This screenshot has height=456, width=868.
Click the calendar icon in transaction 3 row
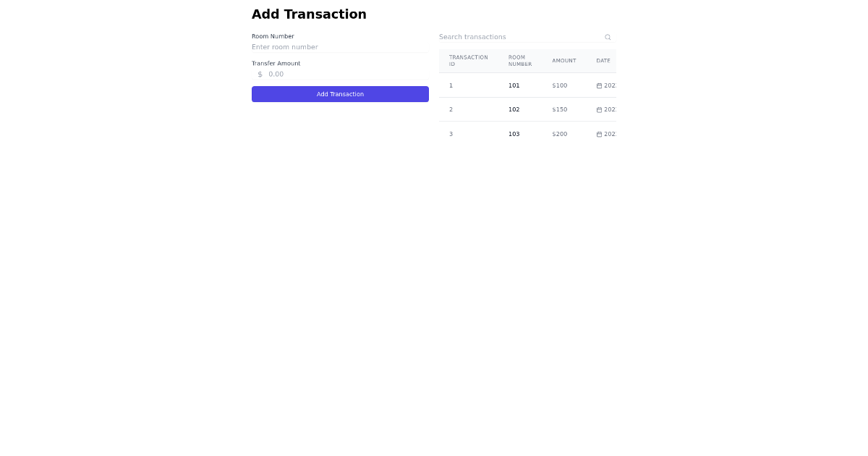pyautogui.click(x=599, y=134)
